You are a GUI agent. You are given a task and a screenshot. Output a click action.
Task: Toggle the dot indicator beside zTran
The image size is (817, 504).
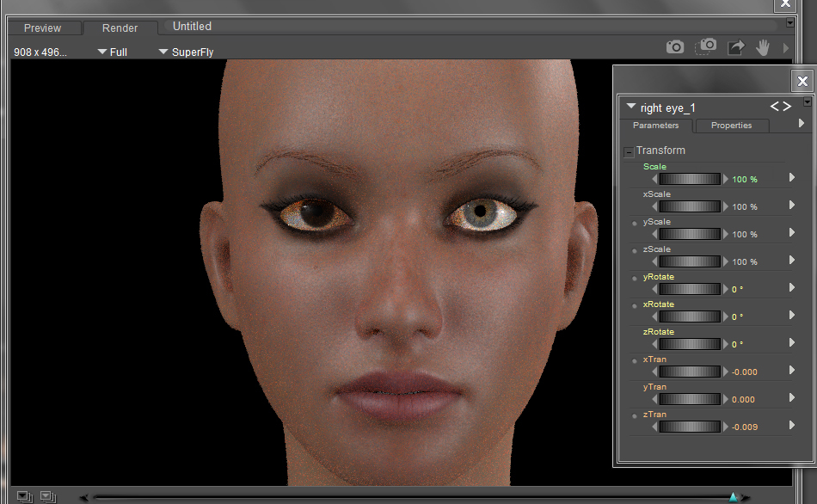pyautogui.click(x=635, y=416)
